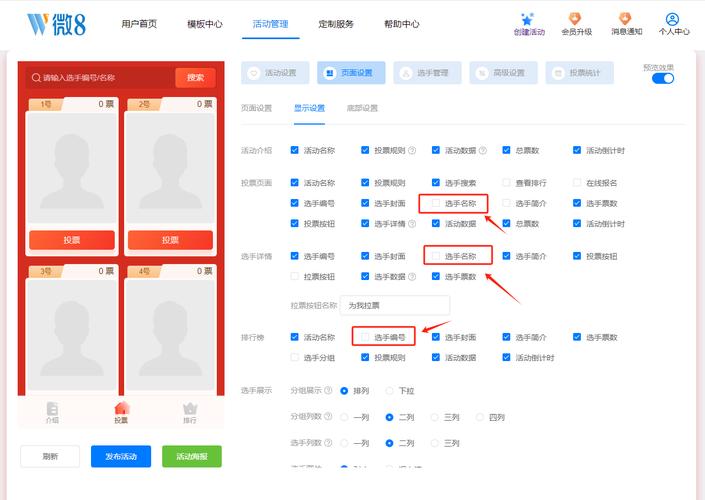705x500 pixels.
Task: Check 选手名称 in the 投票页面 row
Action: point(436,203)
